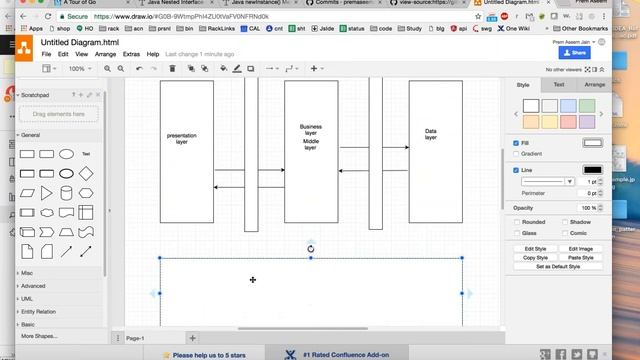Enable the Shadow checkbox

565,222
